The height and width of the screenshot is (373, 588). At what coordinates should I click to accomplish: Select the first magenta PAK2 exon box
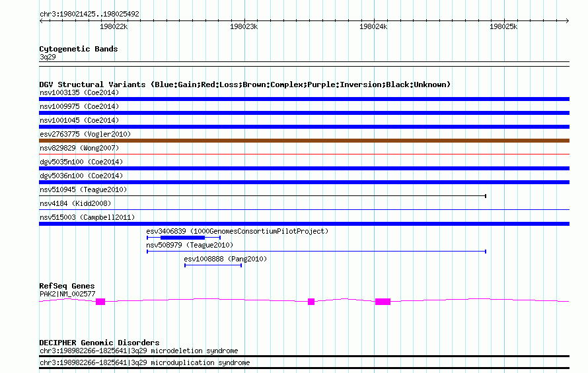click(100, 302)
